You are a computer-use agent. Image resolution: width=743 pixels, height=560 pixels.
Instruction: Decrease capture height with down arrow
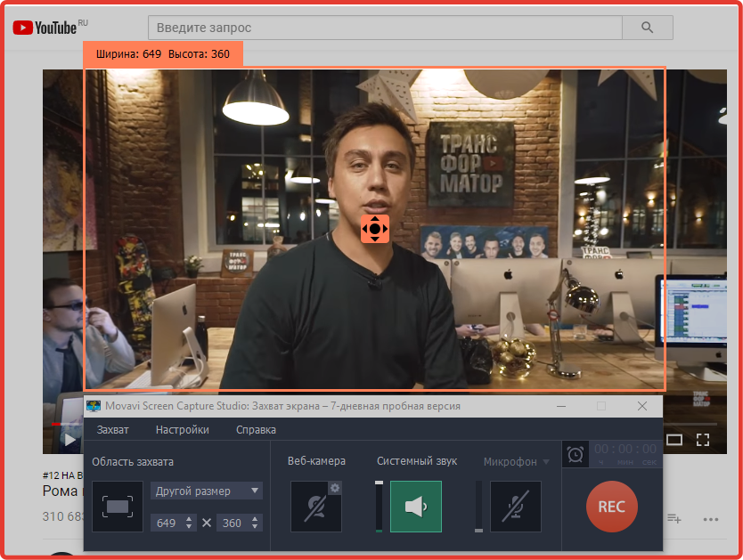pyautogui.click(x=255, y=526)
